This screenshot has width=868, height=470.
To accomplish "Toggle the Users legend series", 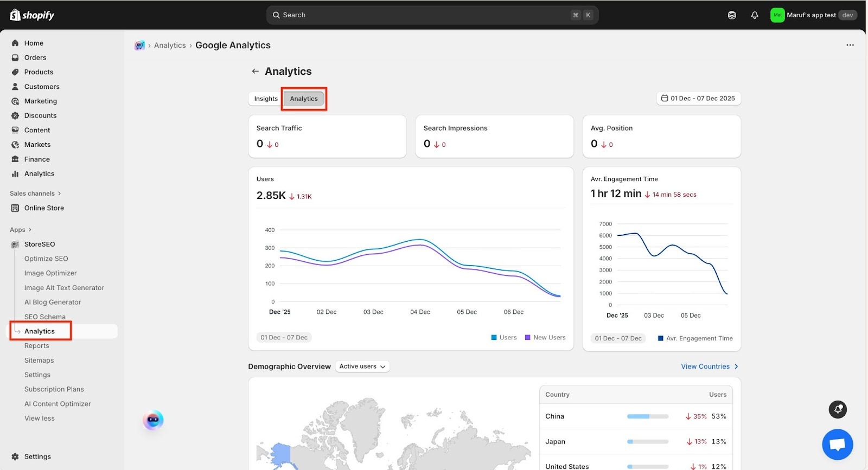I will [x=504, y=337].
